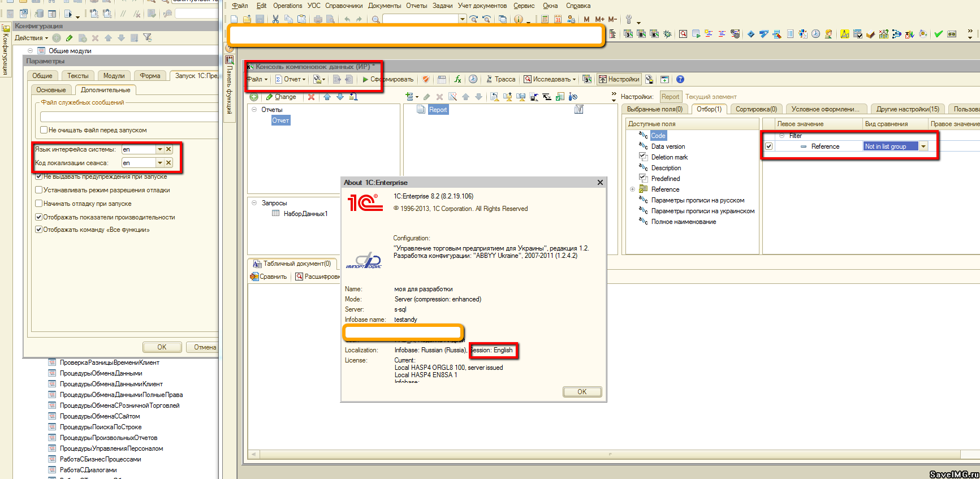Click the wrench tools icon in main toolbar
This screenshot has width=980, height=479.
(x=628, y=19)
